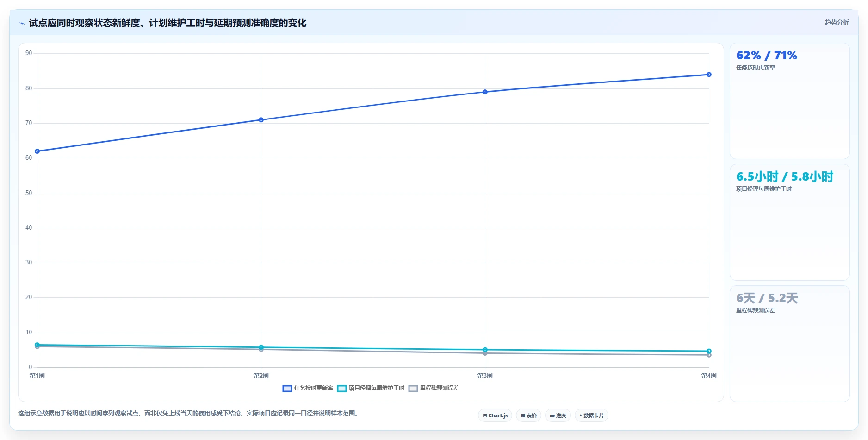Screen dimensions: 868x440
Task: Select the Chart.js tag
Action: pyautogui.click(x=495, y=415)
